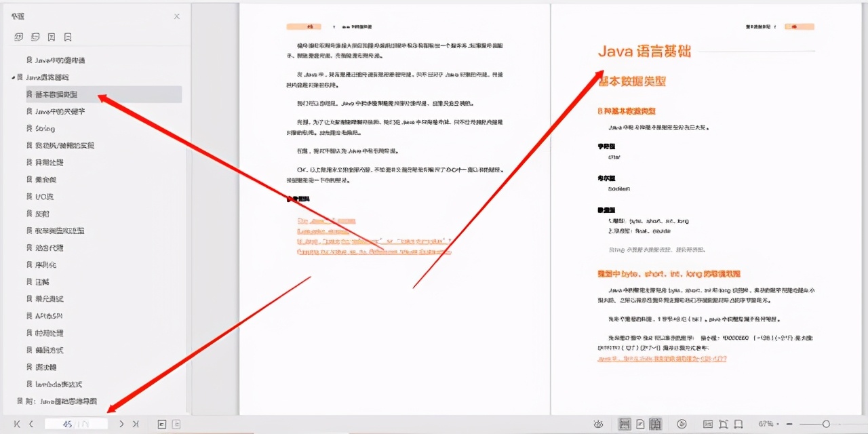The image size is (868, 434).
Task: Click the page number field showing 45
Action: (76, 424)
